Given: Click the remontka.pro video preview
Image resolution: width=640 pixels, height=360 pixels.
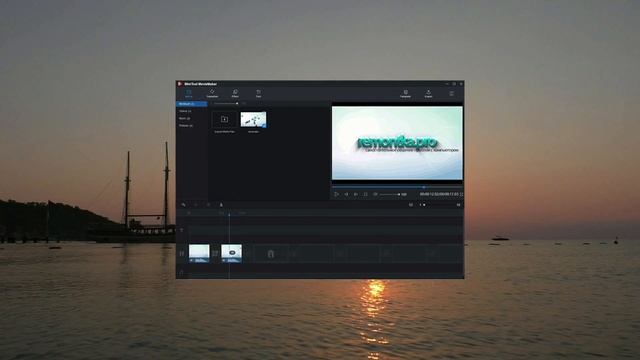Looking at the screenshot, I should (397, 143).
